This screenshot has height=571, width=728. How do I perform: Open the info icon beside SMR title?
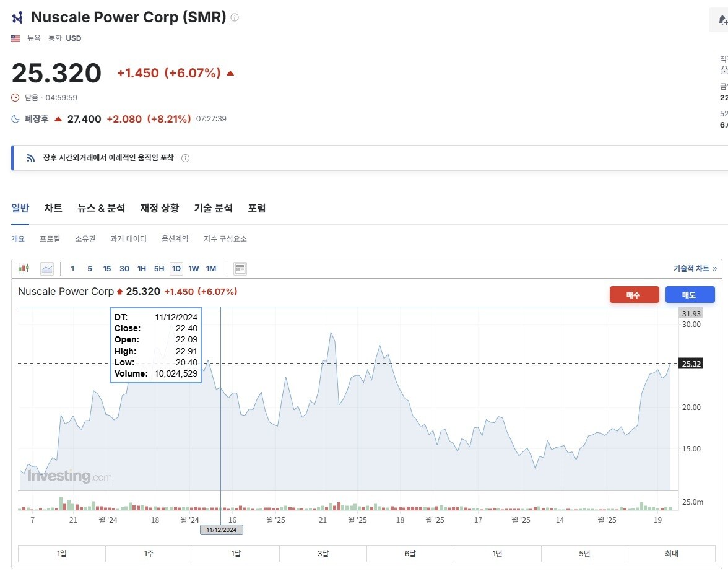tap(235, 17)
